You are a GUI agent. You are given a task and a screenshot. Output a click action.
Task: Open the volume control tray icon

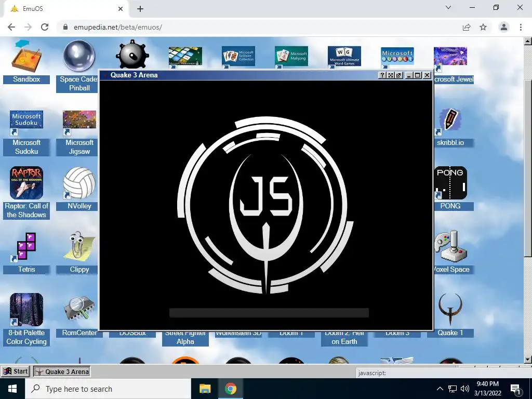point(465,389)
